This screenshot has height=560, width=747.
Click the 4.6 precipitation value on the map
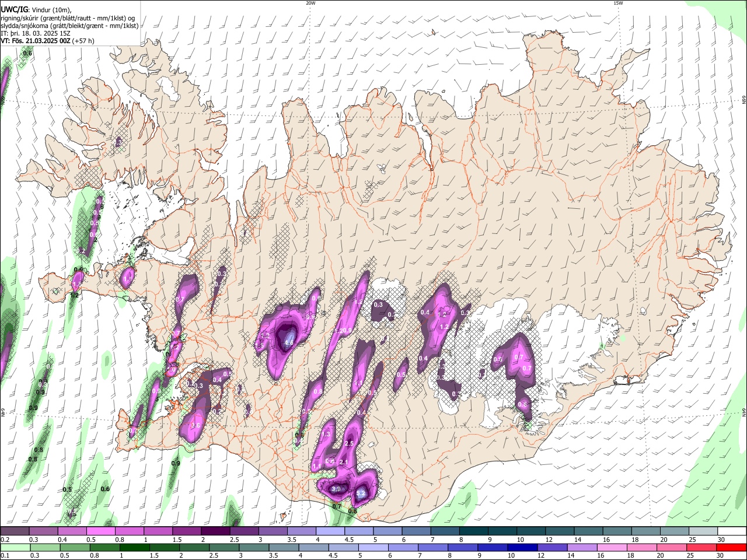point(289,343)
